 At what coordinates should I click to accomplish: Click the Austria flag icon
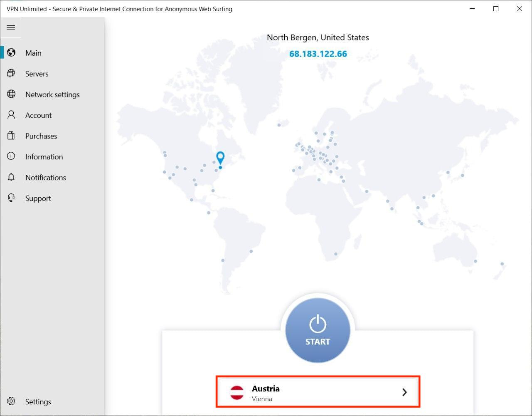(x=237, y=392)
